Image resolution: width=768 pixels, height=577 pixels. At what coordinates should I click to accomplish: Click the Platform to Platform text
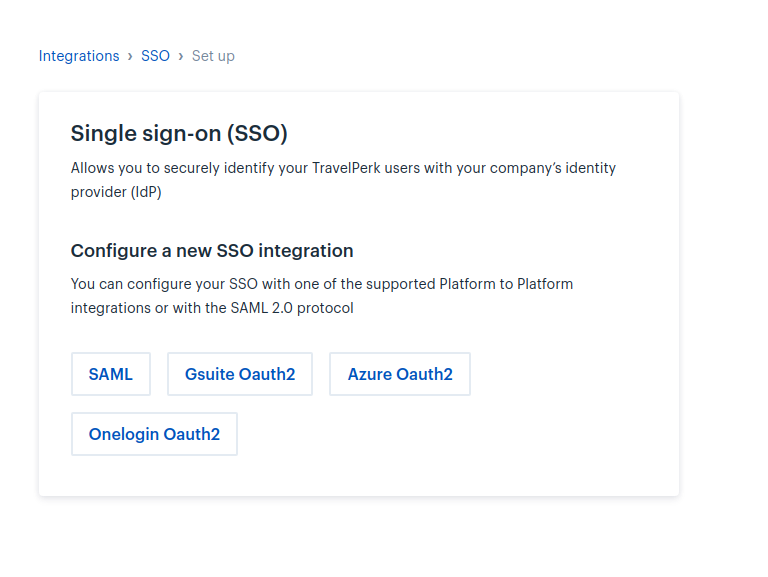(x=506, y=284)
